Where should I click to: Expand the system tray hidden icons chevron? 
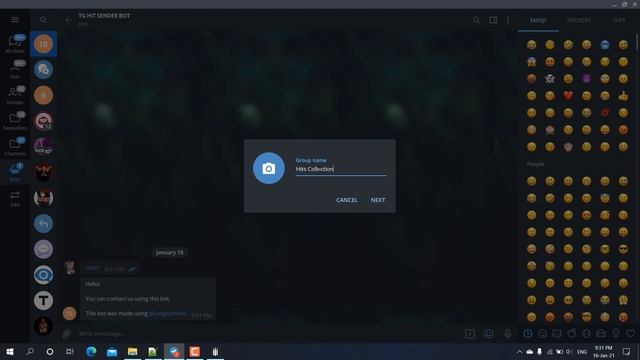point(519,351)
